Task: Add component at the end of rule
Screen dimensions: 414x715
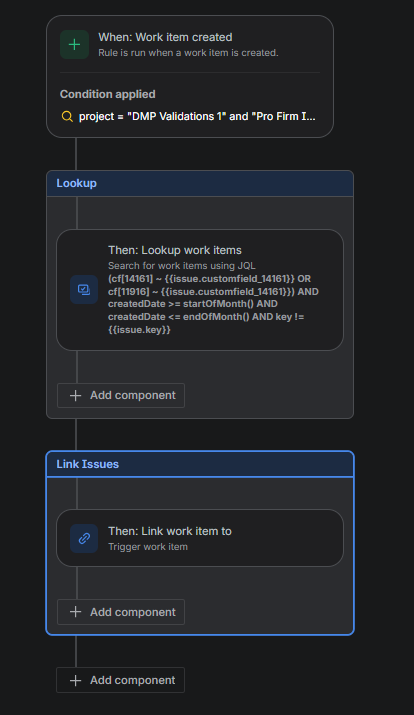Action: tap(120, 680)
